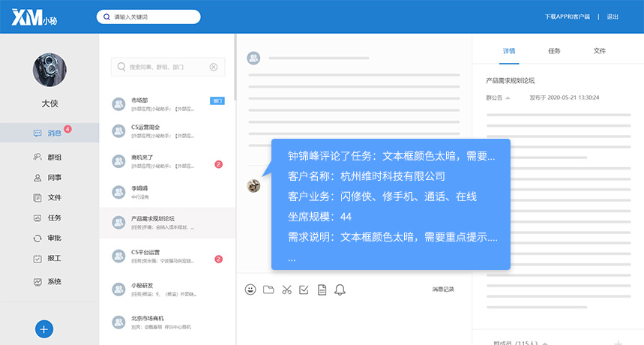Click the document icon in chat toolbar
This screenshot has width=644, height=345.
[x=322, y=289]
